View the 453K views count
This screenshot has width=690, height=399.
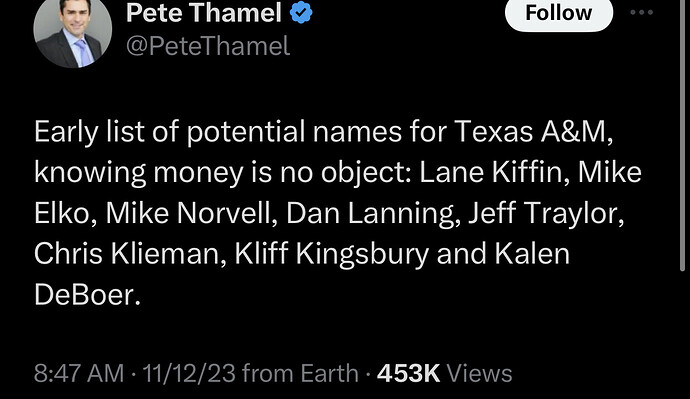pyautogui.click(x=408, y=373)
